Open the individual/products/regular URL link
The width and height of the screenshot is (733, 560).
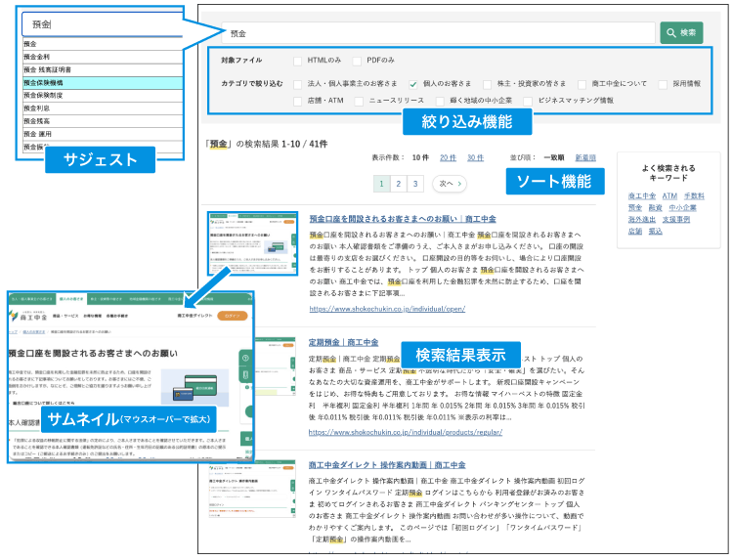(x=406, y=432)
